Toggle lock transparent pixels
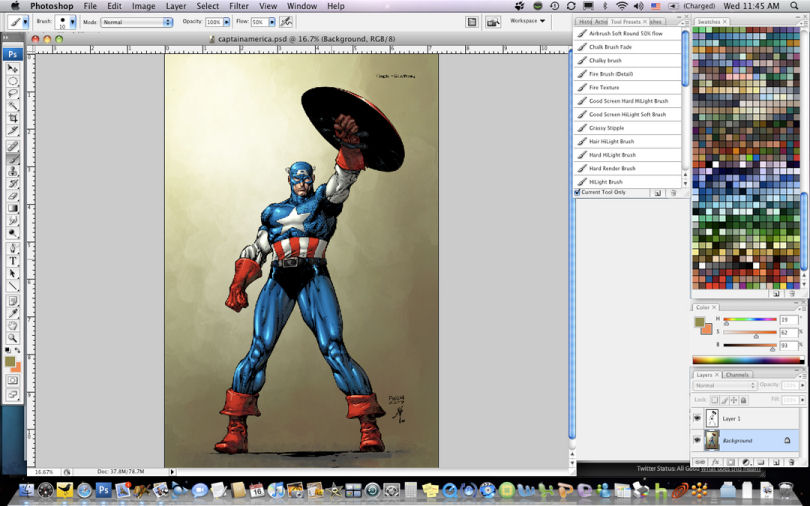 point(714,400)
